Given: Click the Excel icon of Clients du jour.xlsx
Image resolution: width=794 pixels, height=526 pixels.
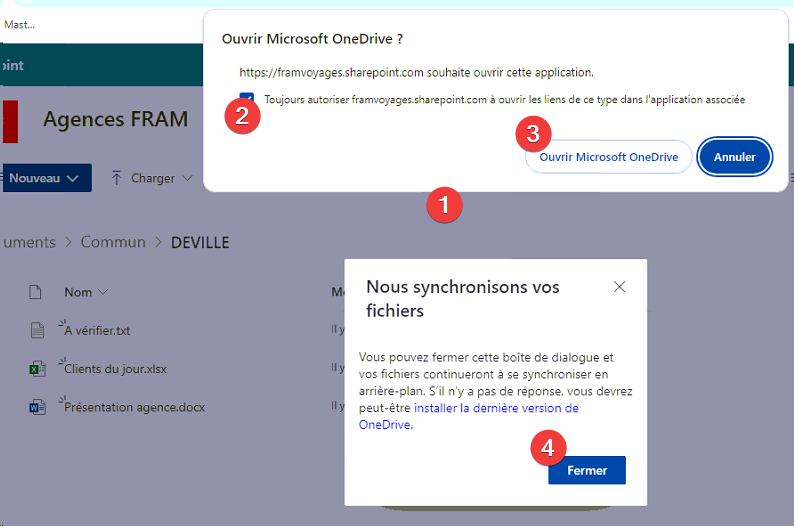Looking at the screenshot, I should [x=37, y=369].
